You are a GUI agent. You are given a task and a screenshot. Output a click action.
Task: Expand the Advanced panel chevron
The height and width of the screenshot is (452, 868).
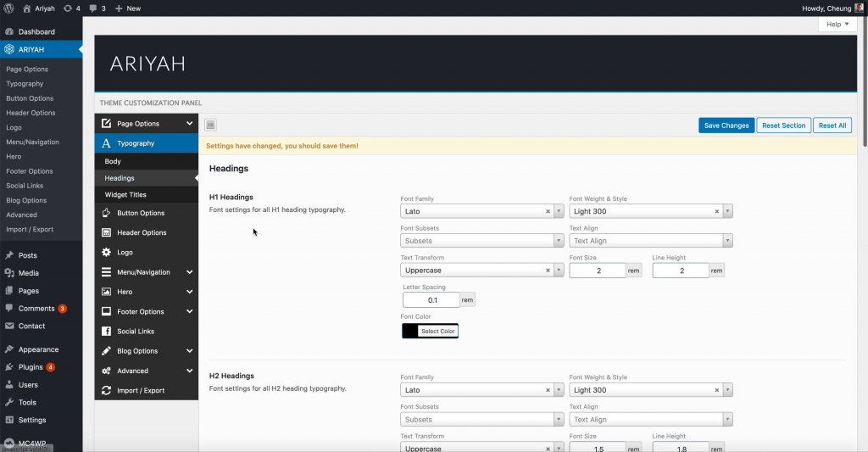pos(189,371)
